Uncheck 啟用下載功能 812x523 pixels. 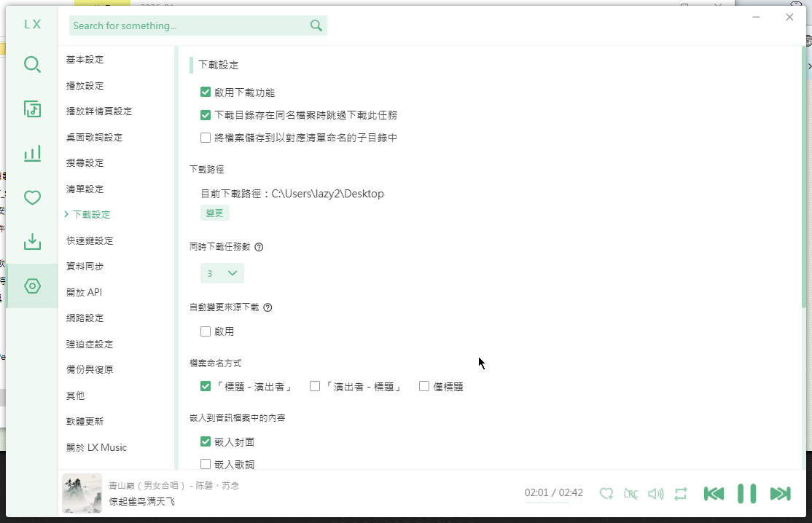[x=206, y=93]
